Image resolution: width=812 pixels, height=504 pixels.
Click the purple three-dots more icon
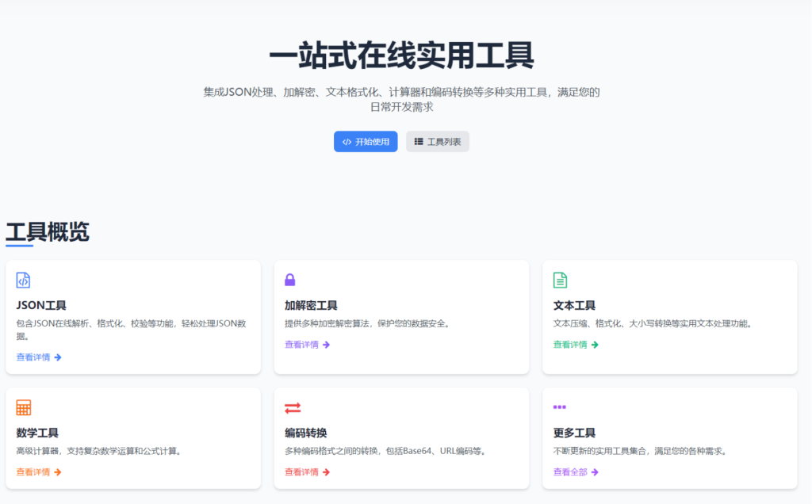point(560,407)
